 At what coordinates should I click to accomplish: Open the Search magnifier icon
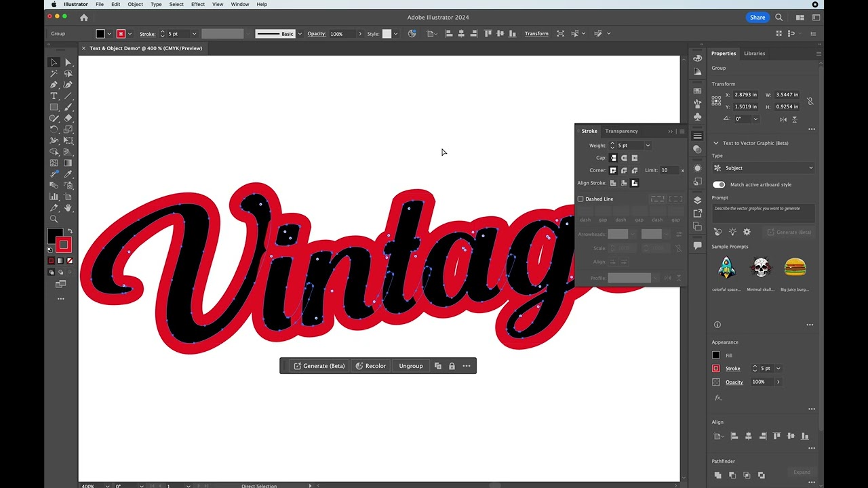(779, 18)
